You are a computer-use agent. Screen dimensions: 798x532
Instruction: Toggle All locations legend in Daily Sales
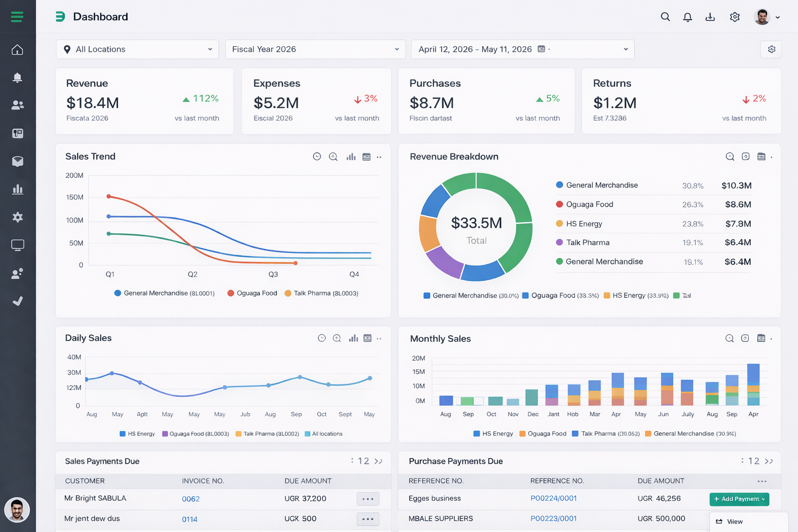click(324, 433)
